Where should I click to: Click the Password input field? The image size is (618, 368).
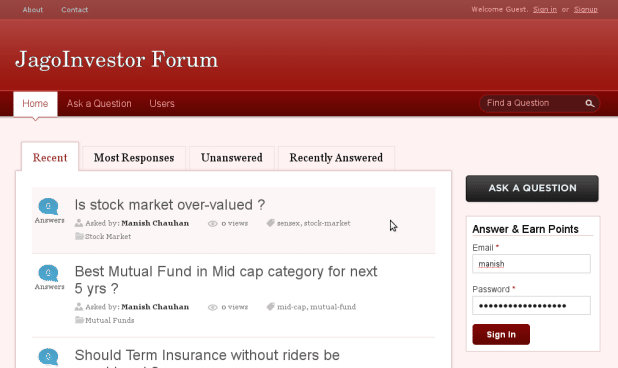click(x=531, y=305)
